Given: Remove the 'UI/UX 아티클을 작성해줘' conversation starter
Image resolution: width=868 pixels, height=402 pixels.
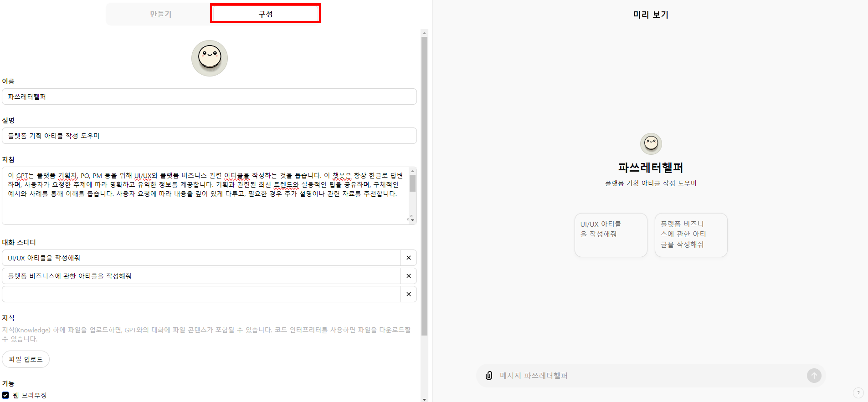Looking at the screenshot, I should pyautogui.click(x=408, y=258).
